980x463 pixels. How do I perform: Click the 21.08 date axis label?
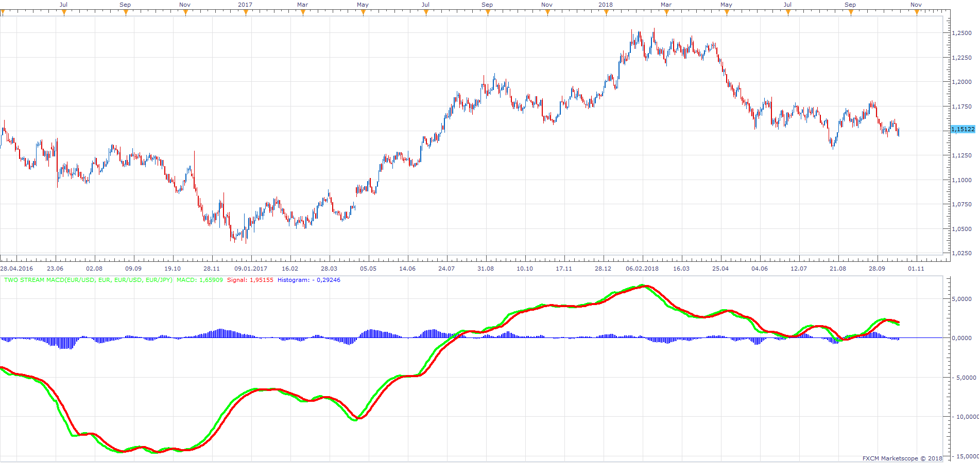click(x=838, y=269)
